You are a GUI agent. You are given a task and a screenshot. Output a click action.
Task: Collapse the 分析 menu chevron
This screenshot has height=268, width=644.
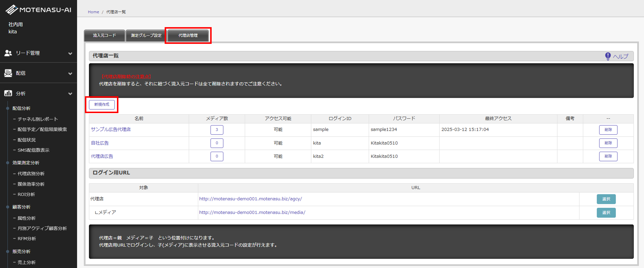pyautogui.click(x=70, y=94)
